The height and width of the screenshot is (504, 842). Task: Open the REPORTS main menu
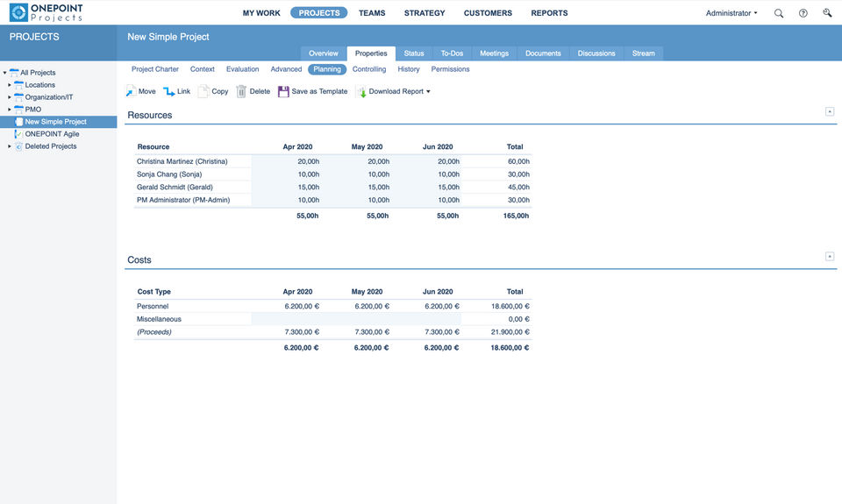549,13
